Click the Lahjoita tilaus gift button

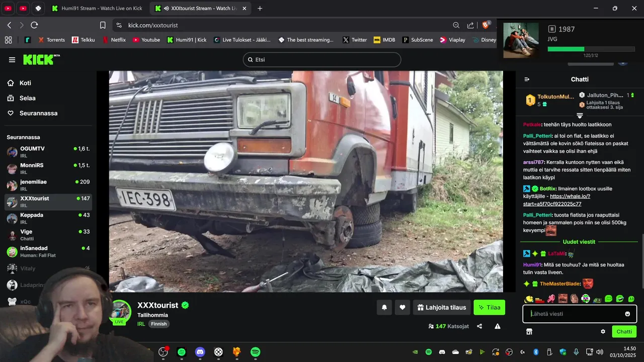pos(442,307)
